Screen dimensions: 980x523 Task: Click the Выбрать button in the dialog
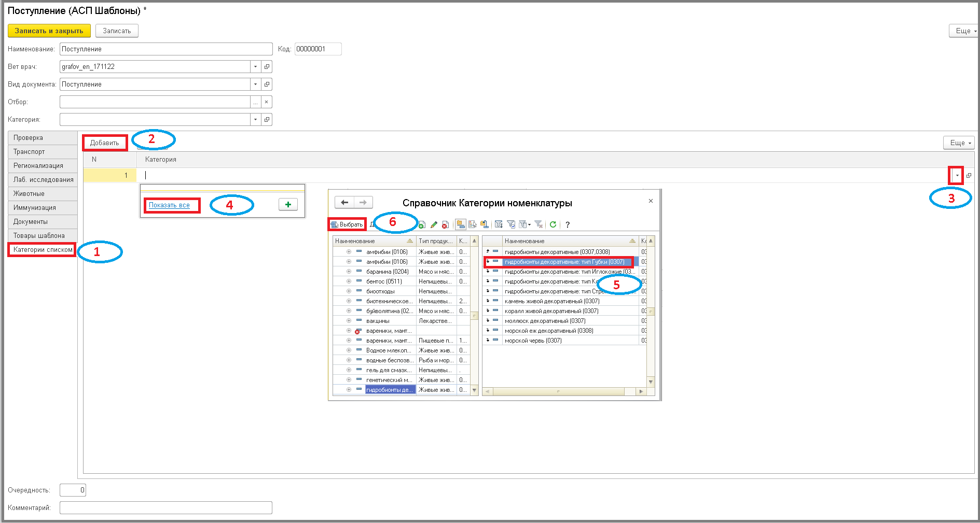(347, 224)
